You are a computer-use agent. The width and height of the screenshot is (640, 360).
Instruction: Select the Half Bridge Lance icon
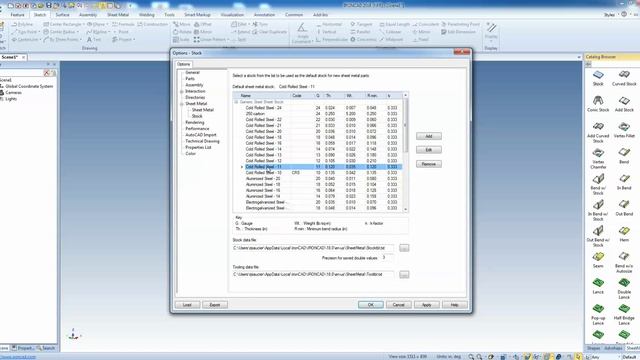coord(624,309)
